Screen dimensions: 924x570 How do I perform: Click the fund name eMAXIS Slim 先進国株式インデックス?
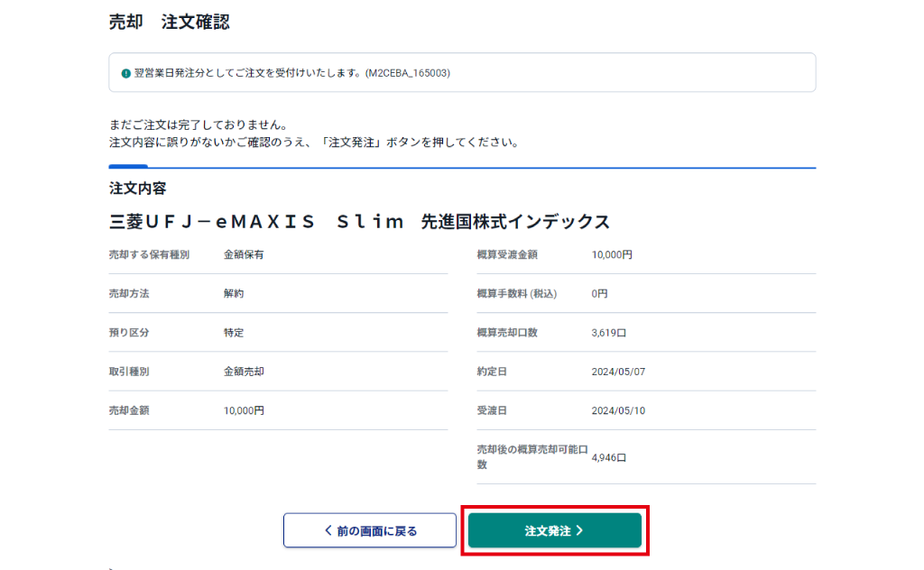pyautogui.click(x=359, y=222)
